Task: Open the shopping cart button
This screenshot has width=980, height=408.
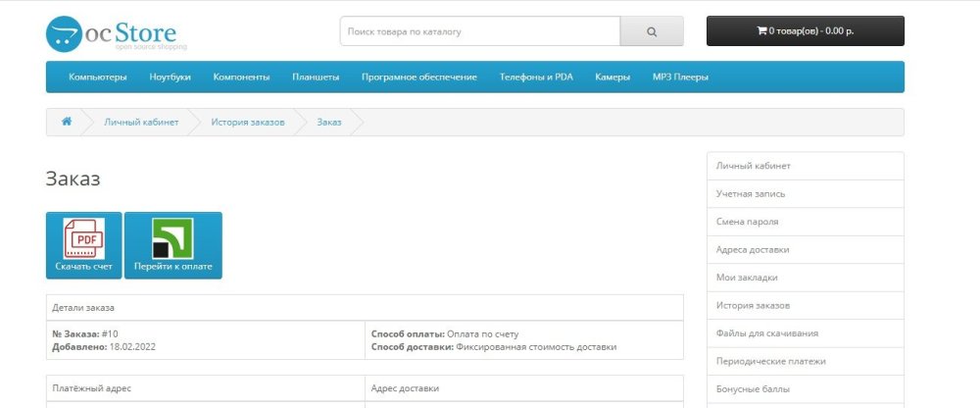Action: coord(805,31)
